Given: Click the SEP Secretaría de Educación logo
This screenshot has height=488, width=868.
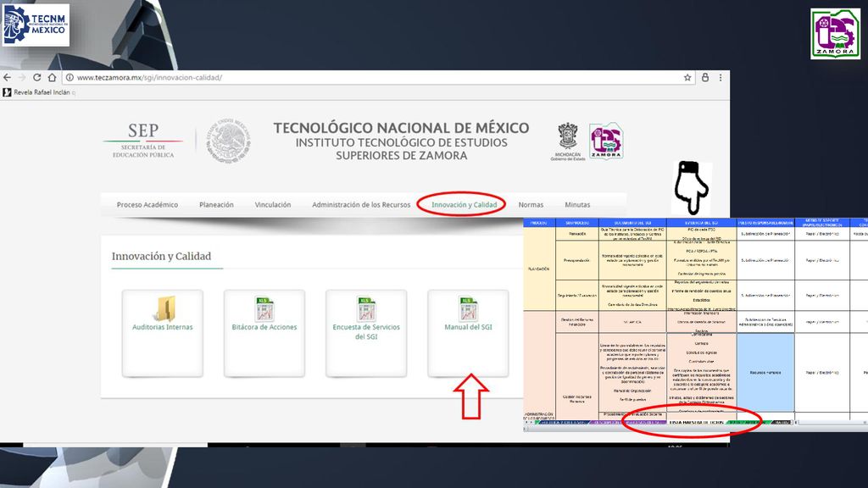Looking at the screenshot, I should coord(142,141).
